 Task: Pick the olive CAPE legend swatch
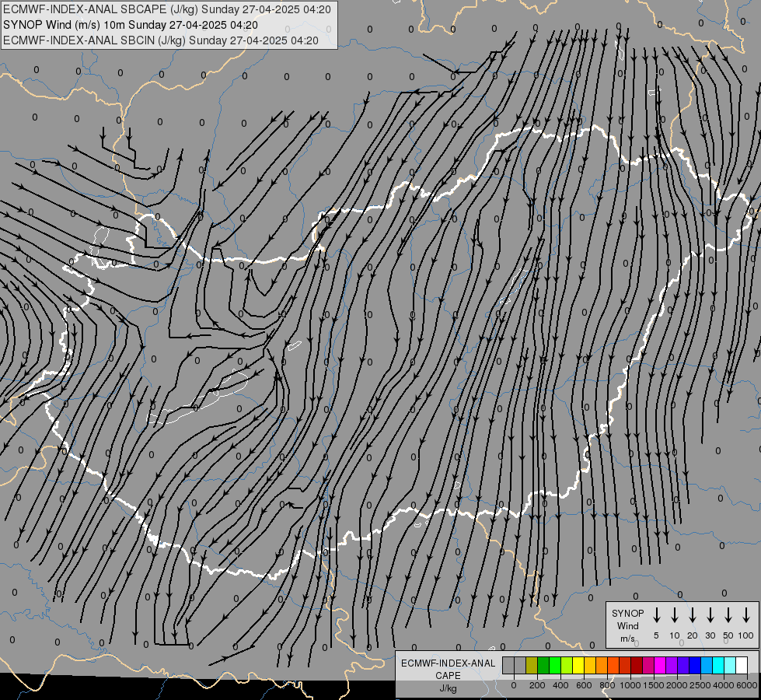(532, 665)
